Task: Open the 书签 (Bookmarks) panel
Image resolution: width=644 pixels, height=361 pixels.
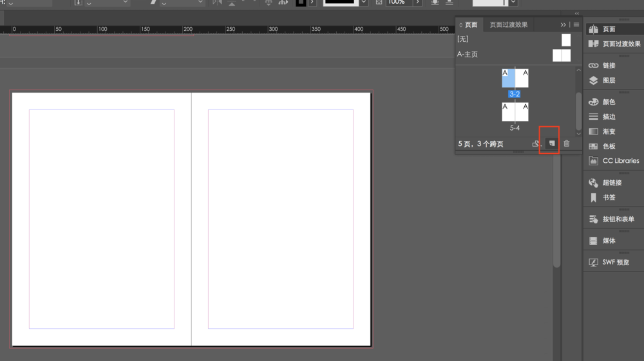Action: tap(609, 198)
